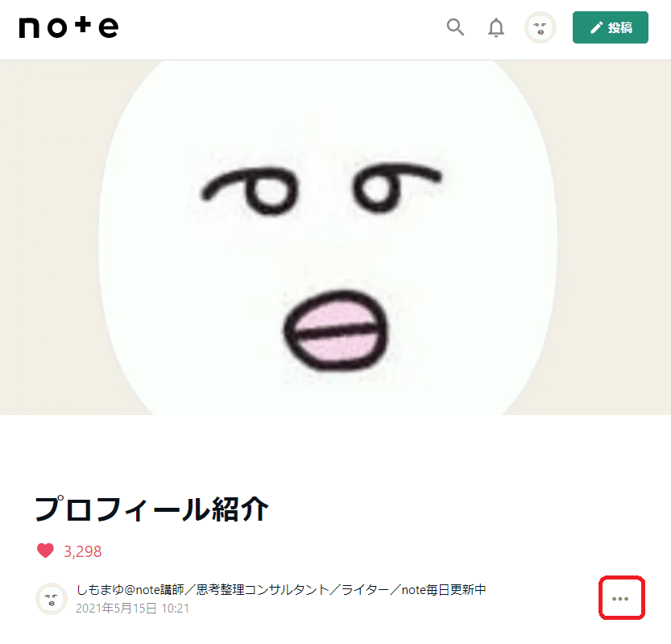Click the right eye of the face illustration

point(396,187)
